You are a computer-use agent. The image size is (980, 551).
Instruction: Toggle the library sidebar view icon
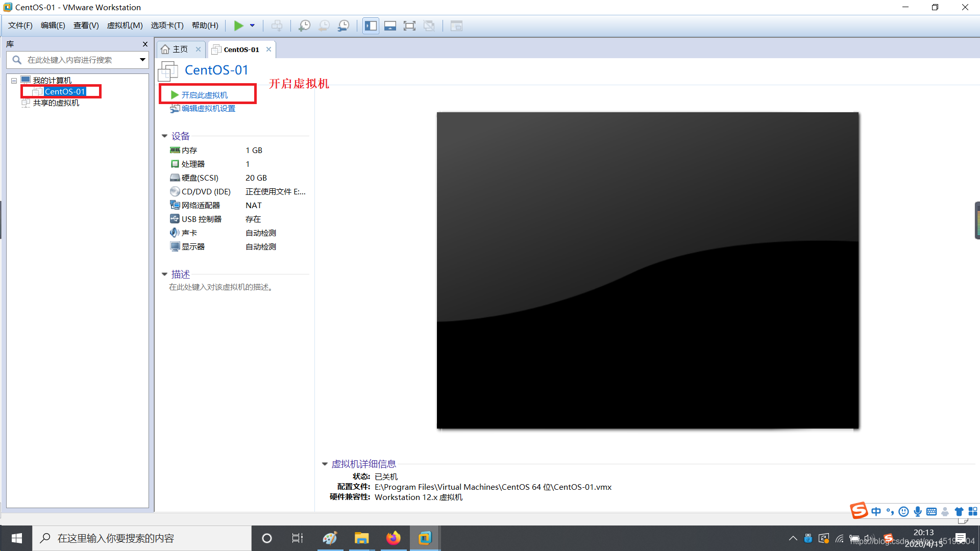point(371,26)
